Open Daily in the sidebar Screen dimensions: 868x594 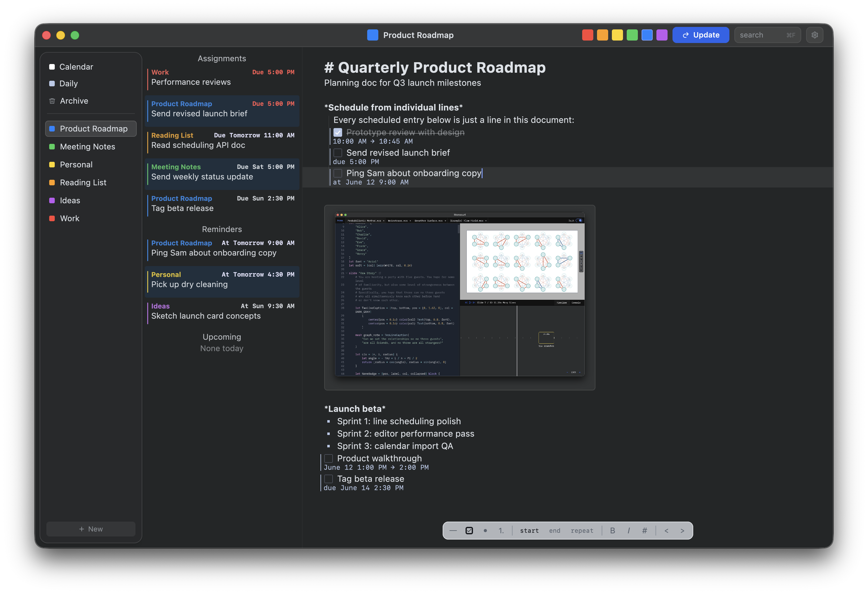click(91, 84)
